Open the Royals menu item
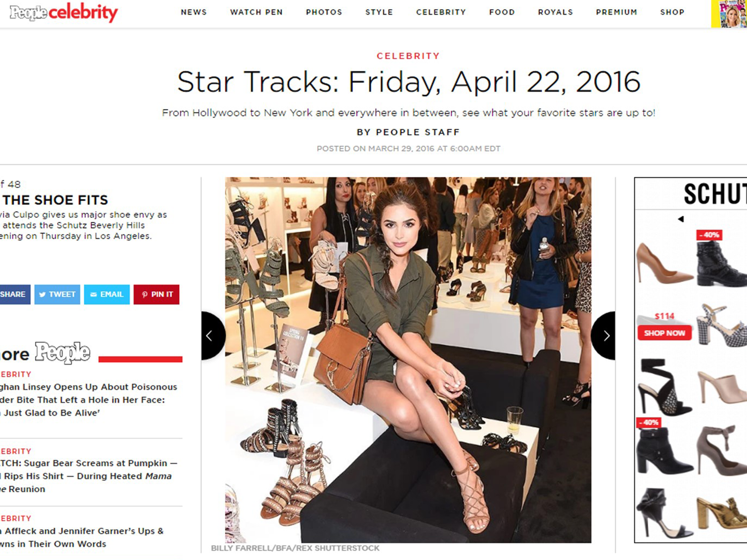 (555, 12)
